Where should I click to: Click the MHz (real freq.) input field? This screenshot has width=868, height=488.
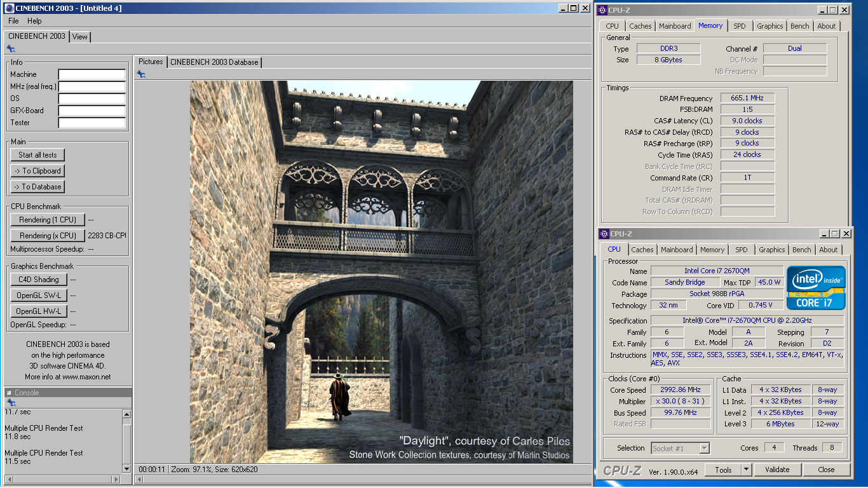click(92, 86)
